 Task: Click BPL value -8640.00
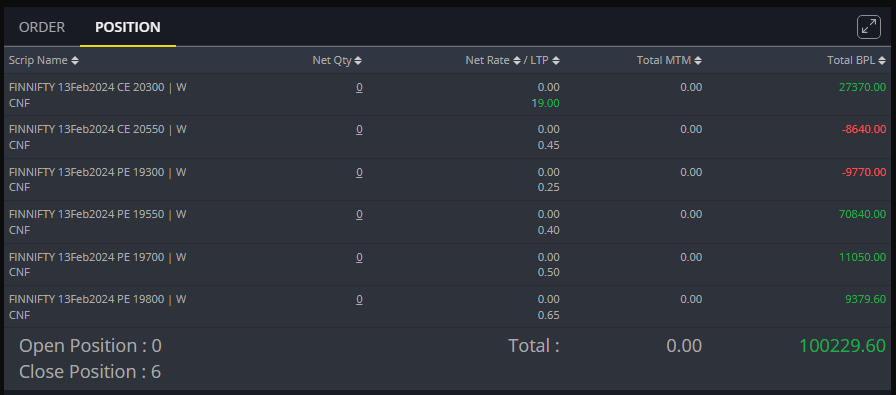[x=864, y=130]
